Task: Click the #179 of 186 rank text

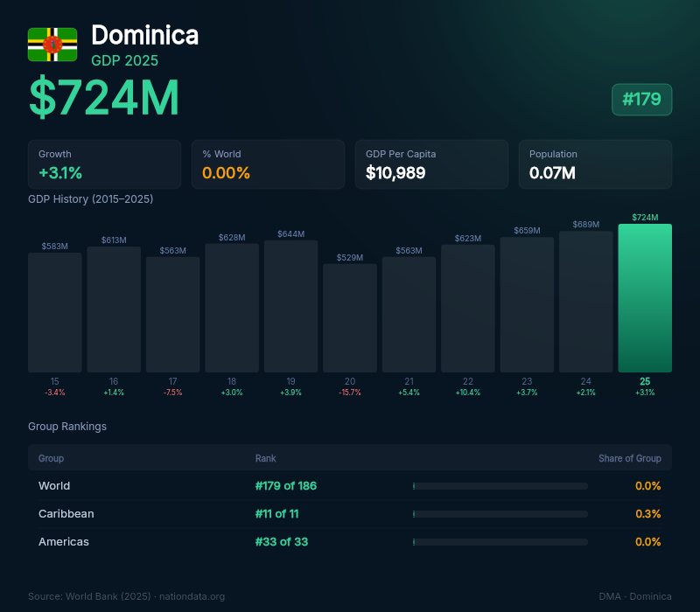Action: [286, 486]
